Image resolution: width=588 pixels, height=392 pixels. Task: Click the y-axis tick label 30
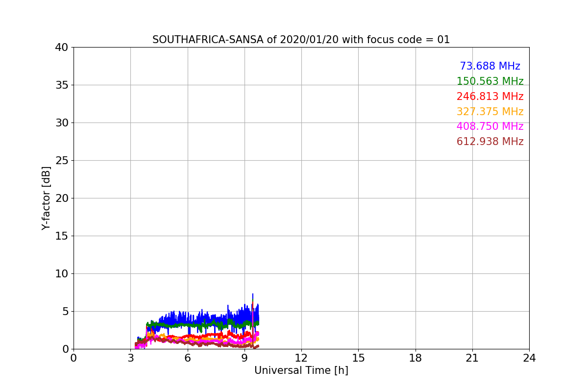coord(62,123)
